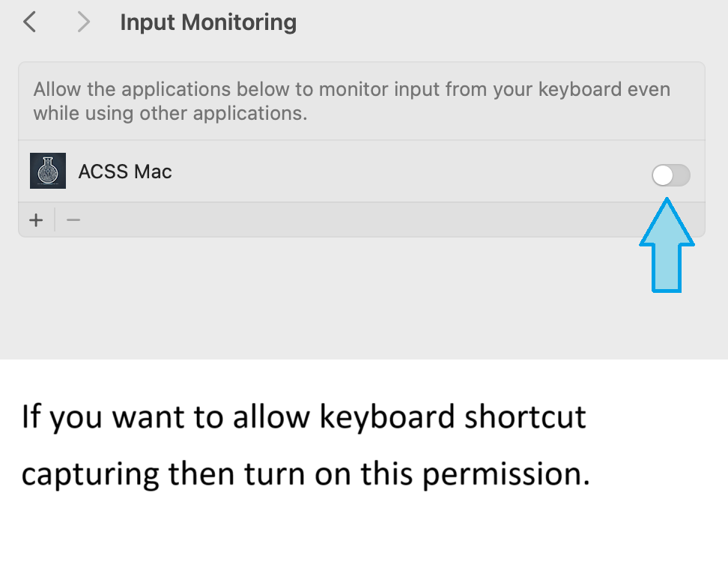Enable Input Monitoring for ACSS Mac

pyautogui.click(x=671, y=175)
